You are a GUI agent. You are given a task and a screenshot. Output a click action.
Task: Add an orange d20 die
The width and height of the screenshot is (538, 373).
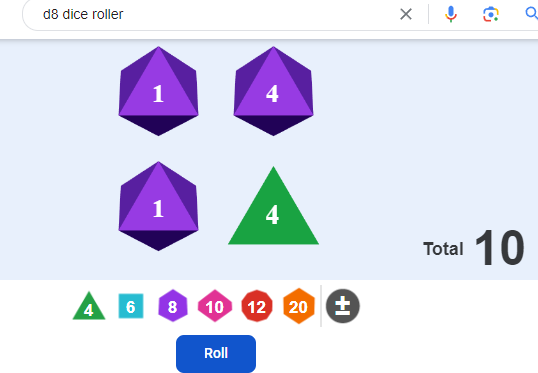coord(299,306)
